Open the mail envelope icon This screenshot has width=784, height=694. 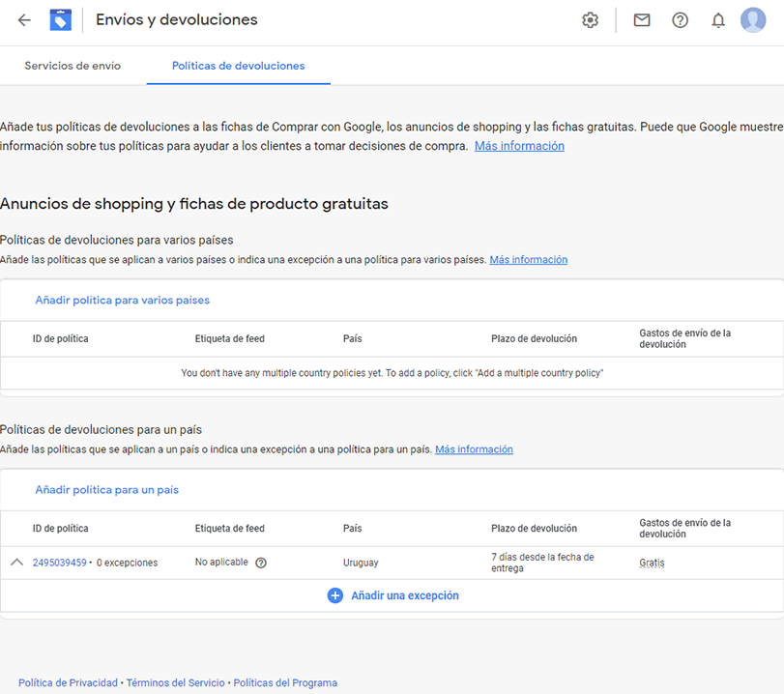642,20
